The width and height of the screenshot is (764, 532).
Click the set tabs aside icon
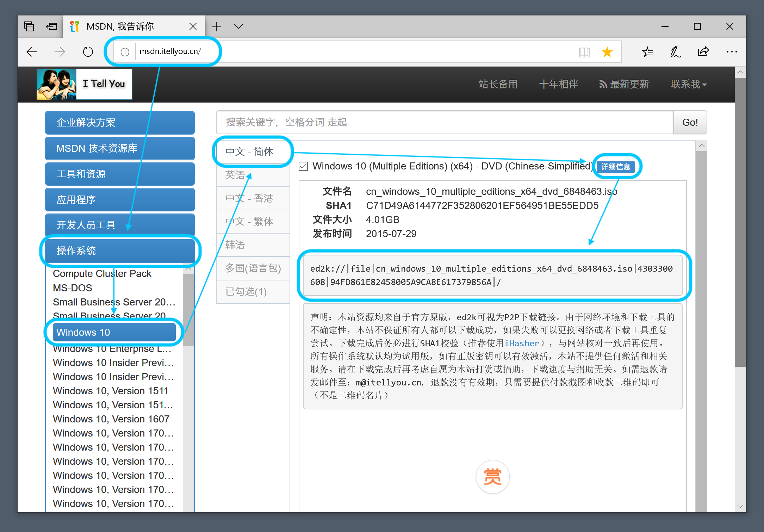[x=51, y=26]
